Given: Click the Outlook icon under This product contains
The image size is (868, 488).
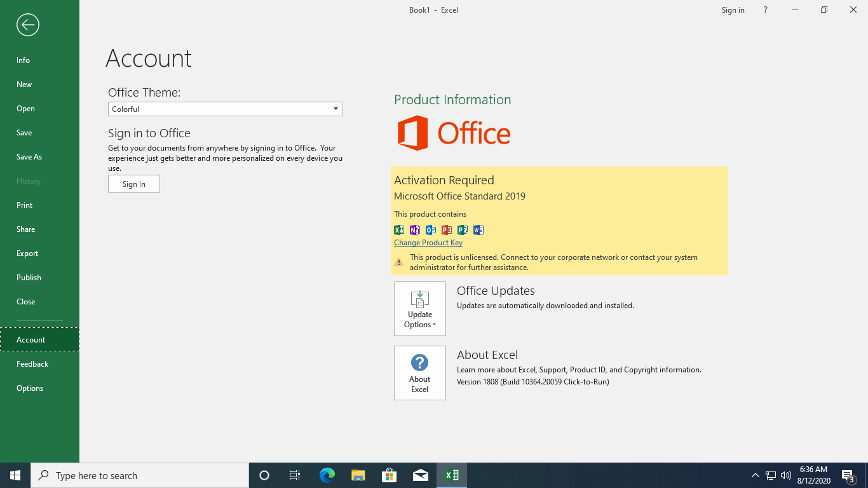Looking at the screenshot, I should pos(431,230).
